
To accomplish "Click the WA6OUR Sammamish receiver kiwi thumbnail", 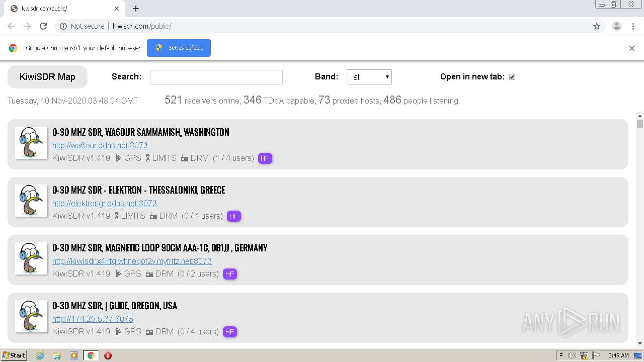I will point(31,143).
